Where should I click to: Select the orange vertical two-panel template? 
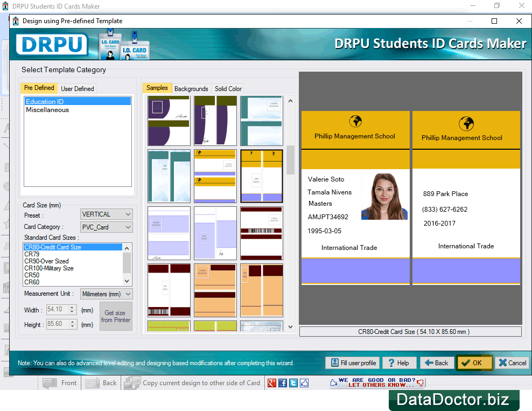(262, 290)
